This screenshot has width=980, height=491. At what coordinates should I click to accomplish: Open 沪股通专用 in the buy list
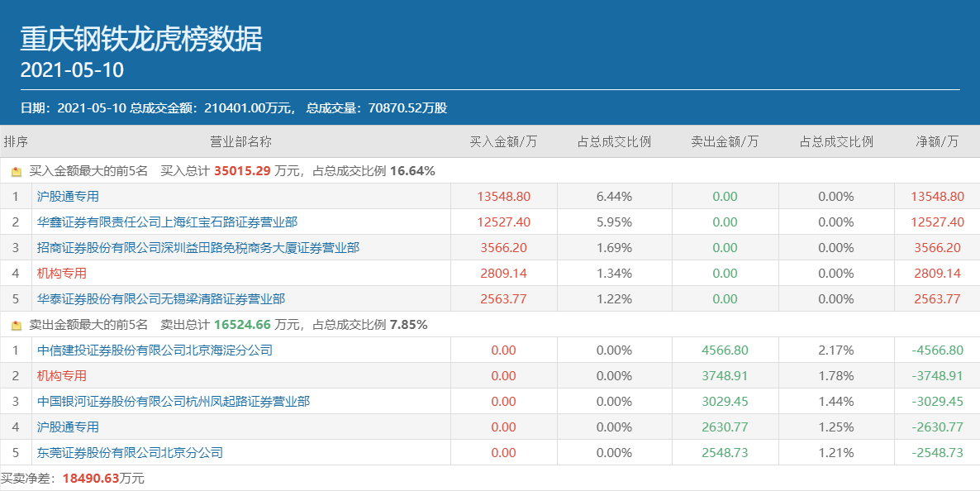pos(68,197)
